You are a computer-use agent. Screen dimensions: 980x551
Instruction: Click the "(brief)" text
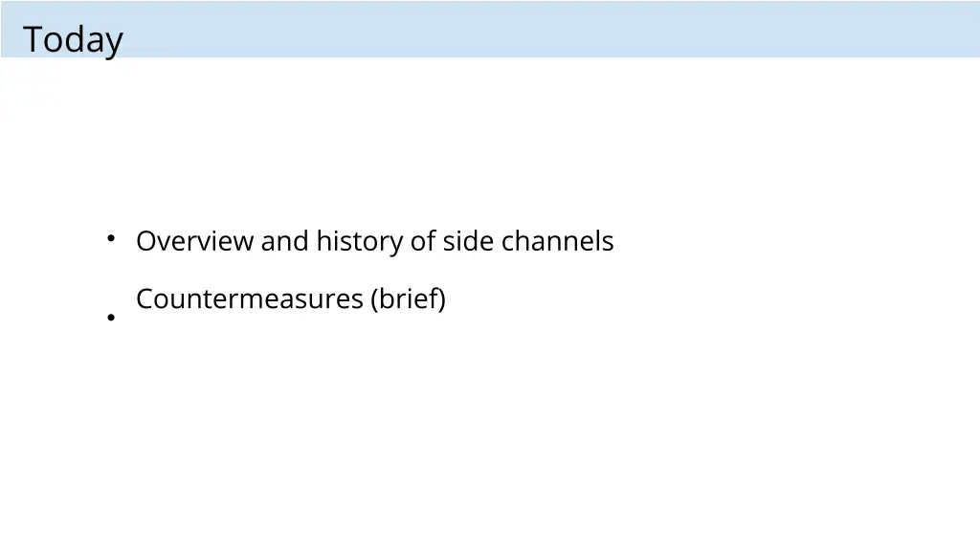tap(408, 299)
